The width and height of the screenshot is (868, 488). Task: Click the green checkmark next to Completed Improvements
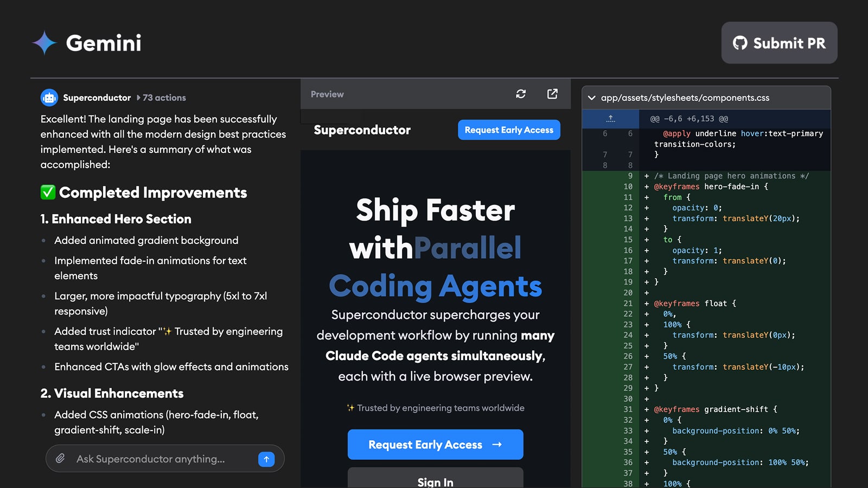[48, 192]
